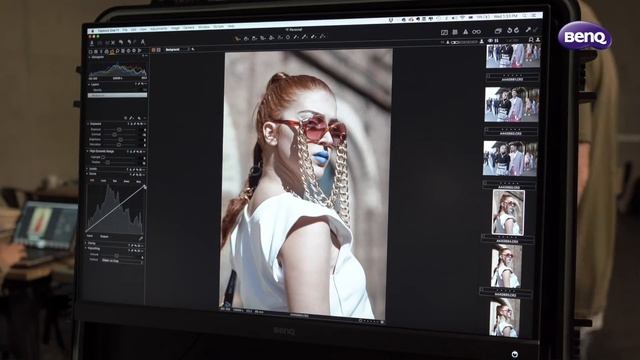Click the browser search magnifier icon

coord(531,40)
